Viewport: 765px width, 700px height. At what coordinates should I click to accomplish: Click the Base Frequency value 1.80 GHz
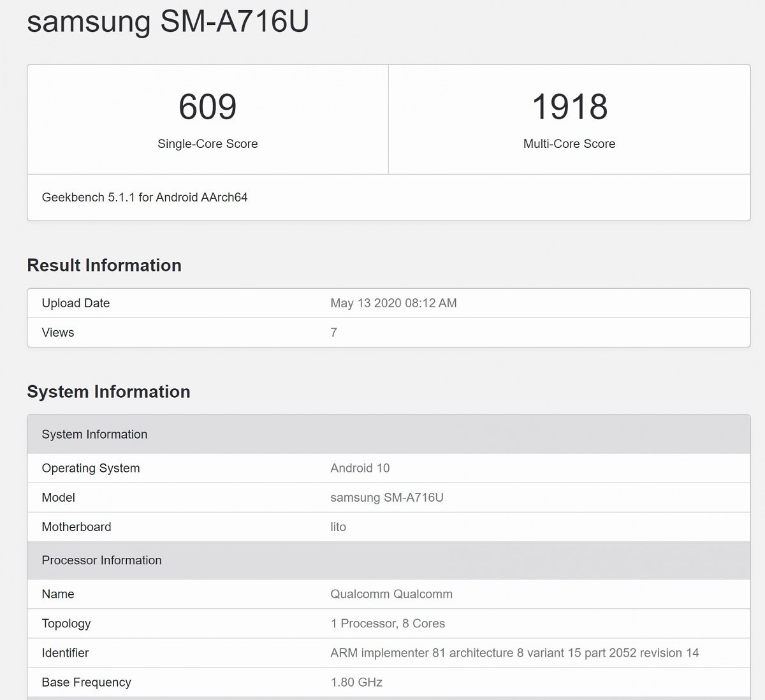(356, 682)
